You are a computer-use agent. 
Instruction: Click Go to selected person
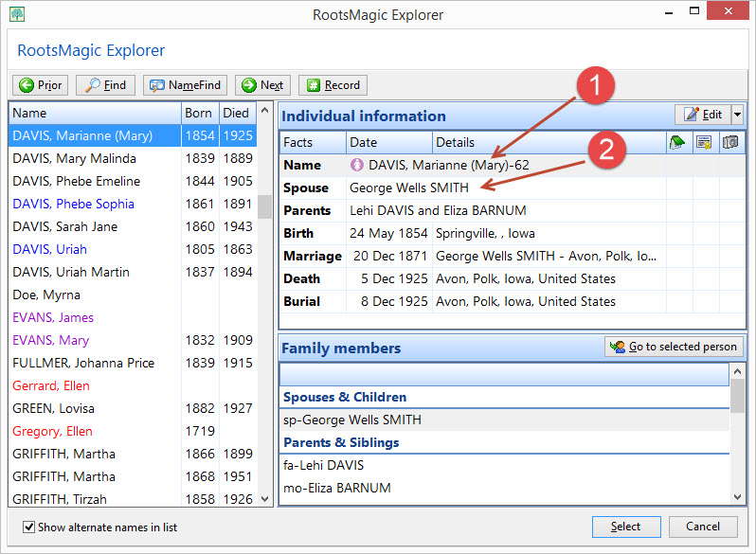tap(674, 347)
